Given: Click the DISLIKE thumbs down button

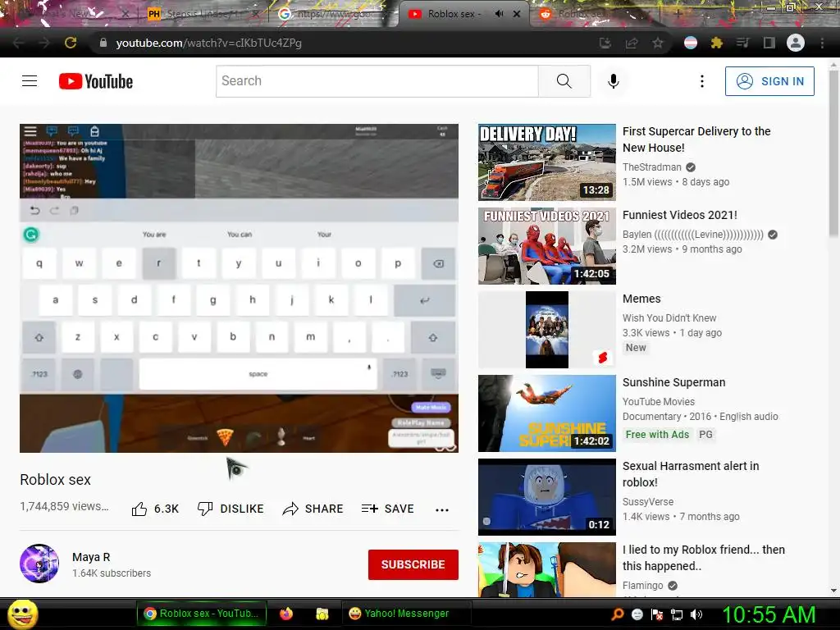Looking at the screenshot, I should [231, 509].
